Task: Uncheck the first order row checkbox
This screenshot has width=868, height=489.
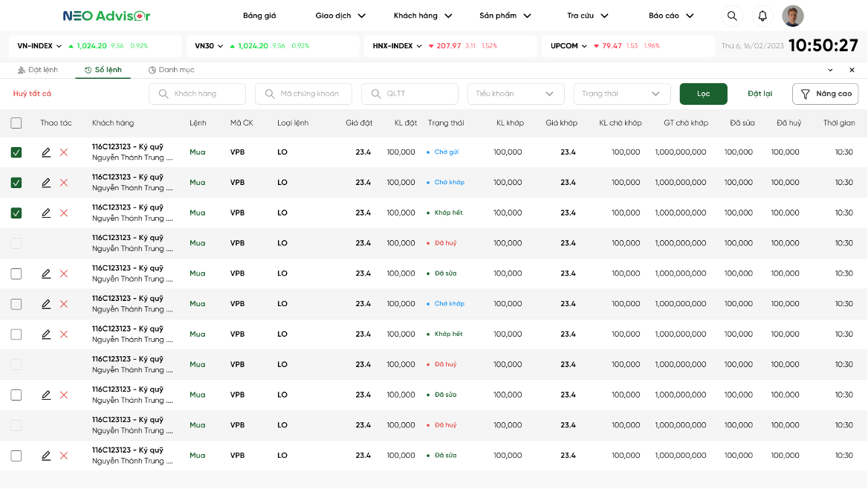Action: [16, 152]
